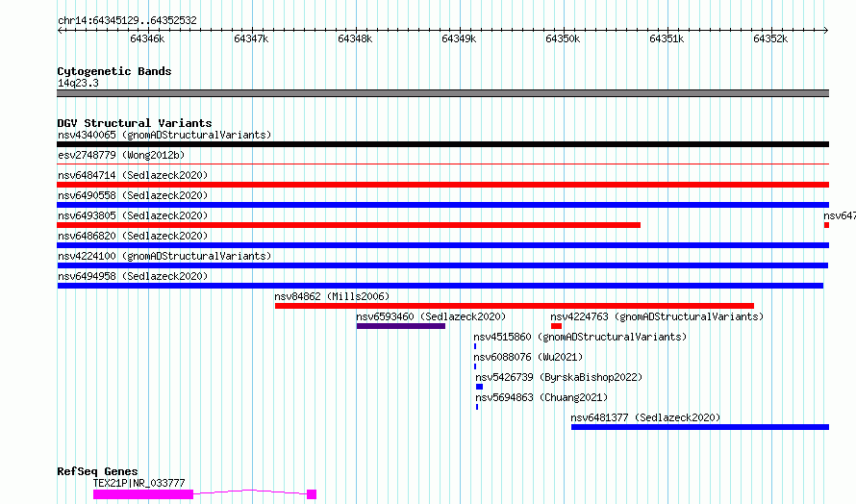
Task: Select the nsv6486820 blue variant bar
Action: pos(442,245)
